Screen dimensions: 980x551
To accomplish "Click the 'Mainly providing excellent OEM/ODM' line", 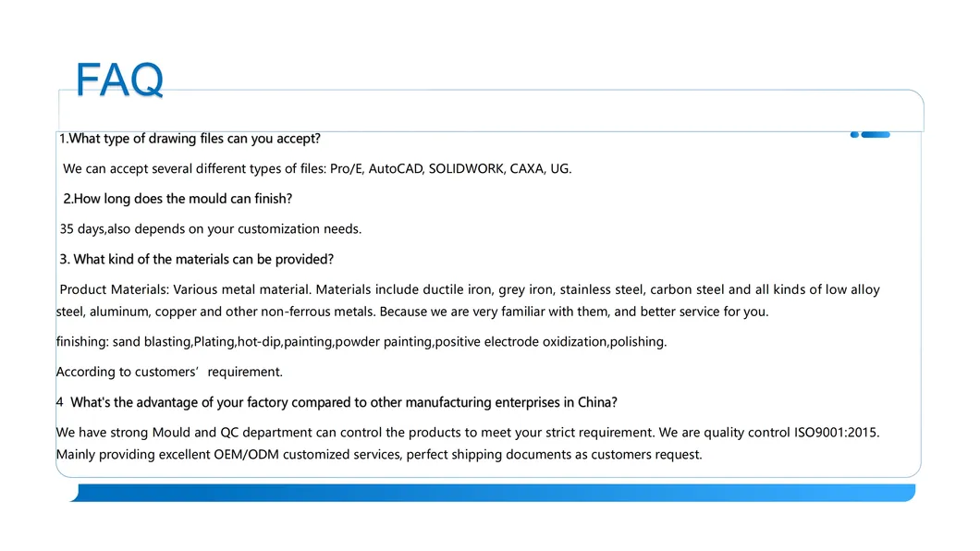I will (x=379, y=455).
